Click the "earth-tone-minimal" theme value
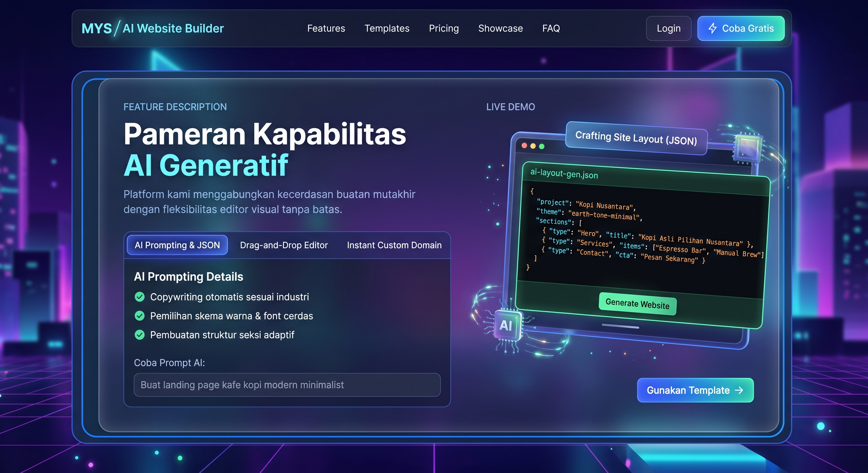The width and height of the screenshot is (868, 473). pos(604,215)
